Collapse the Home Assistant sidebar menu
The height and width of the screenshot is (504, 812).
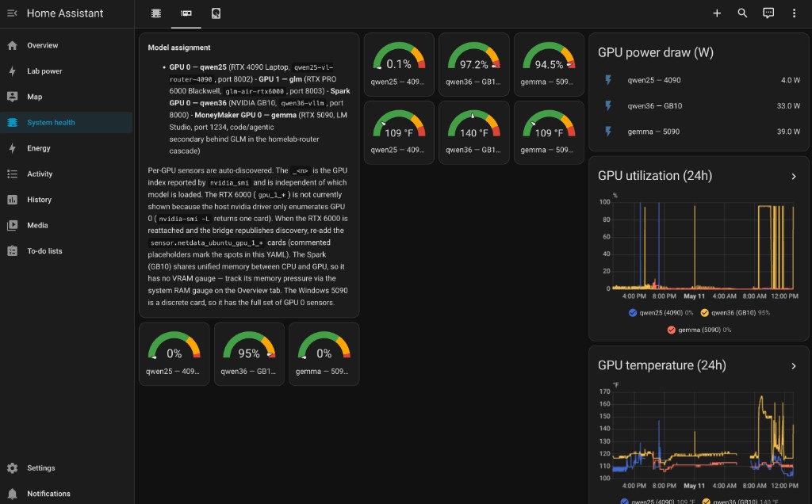pyautogui.click(x=13, y=13)
